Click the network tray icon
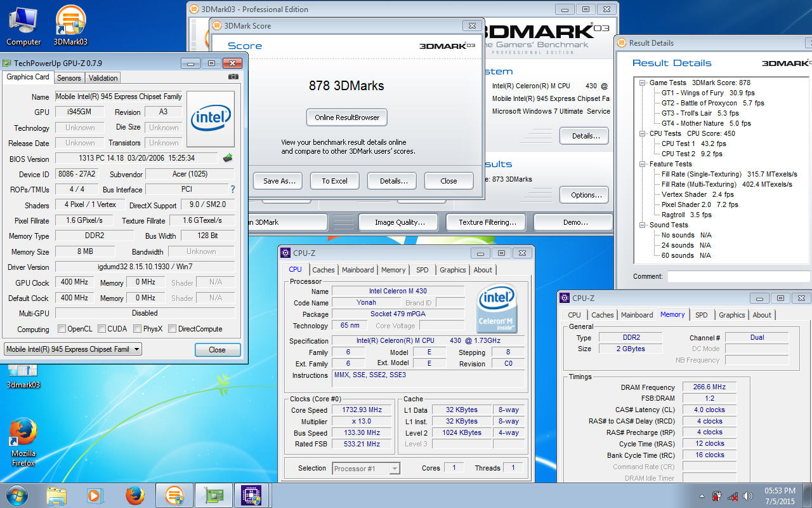The height and width of the screenshot is (508, 812). click(x=733, y=496)
